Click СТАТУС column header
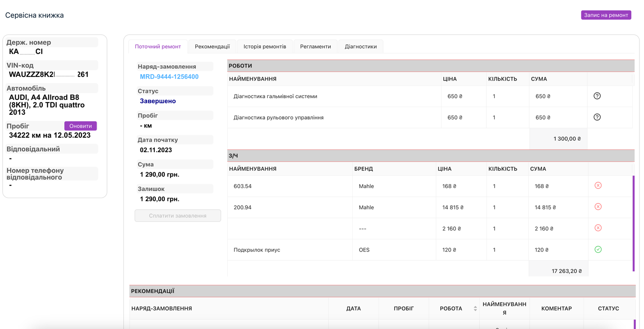 (x=608, y=308)
